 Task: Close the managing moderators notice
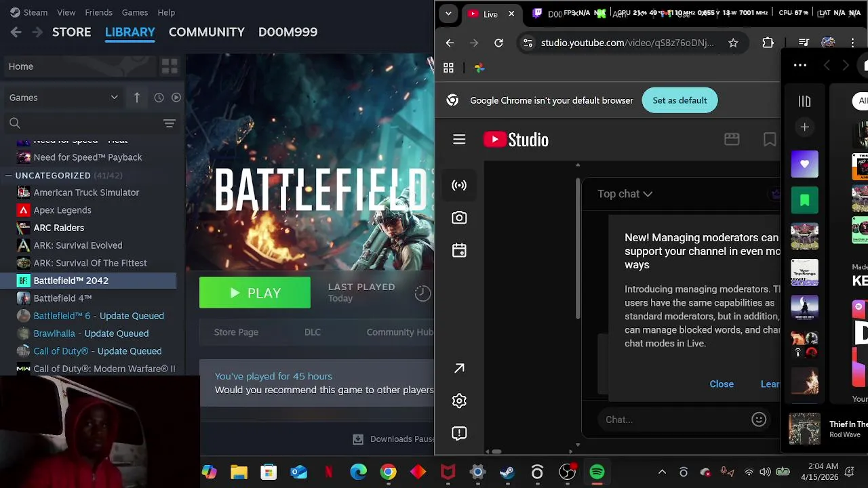click(x=722, y=384)
